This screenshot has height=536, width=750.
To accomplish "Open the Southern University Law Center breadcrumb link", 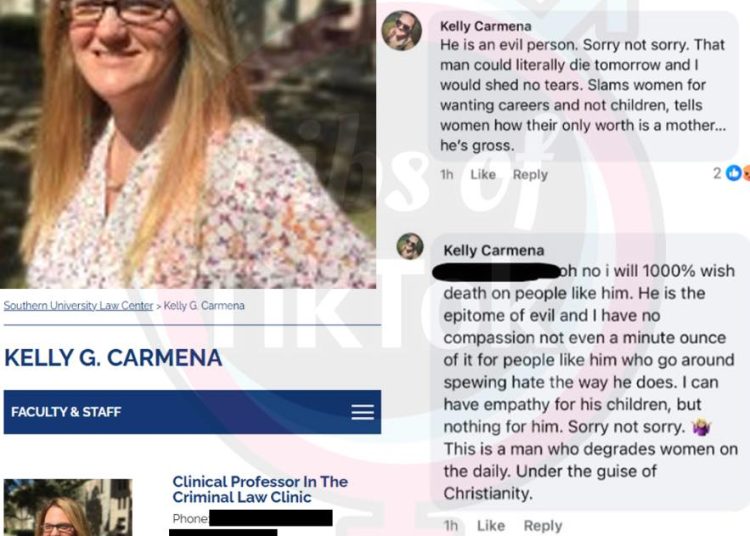I will point(78,306).
